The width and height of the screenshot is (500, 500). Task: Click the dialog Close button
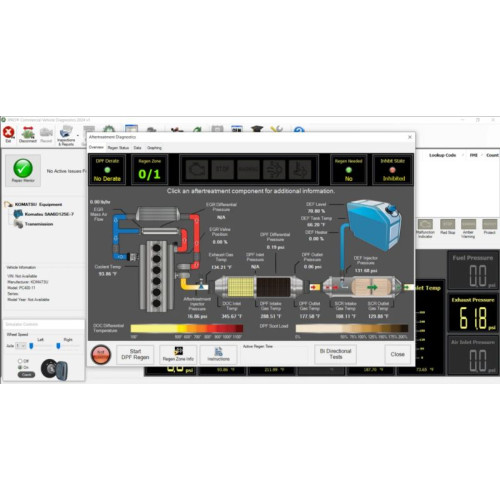397,354
